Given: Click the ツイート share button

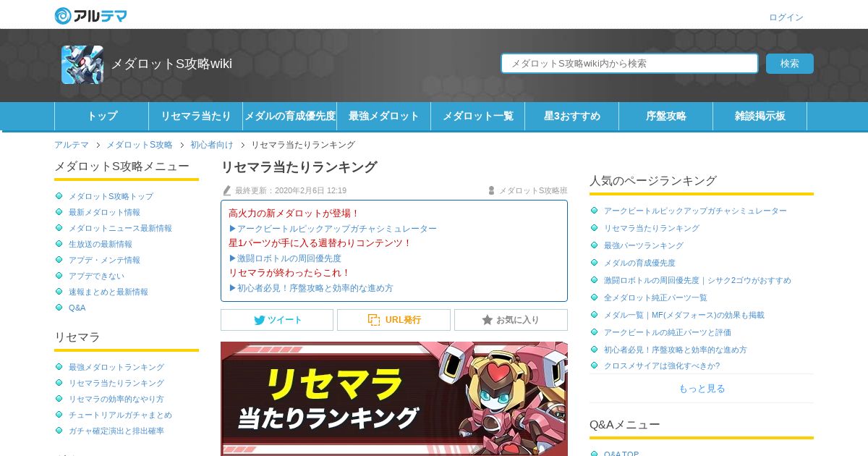Looking at the screenshot, I should coord(277,320).
